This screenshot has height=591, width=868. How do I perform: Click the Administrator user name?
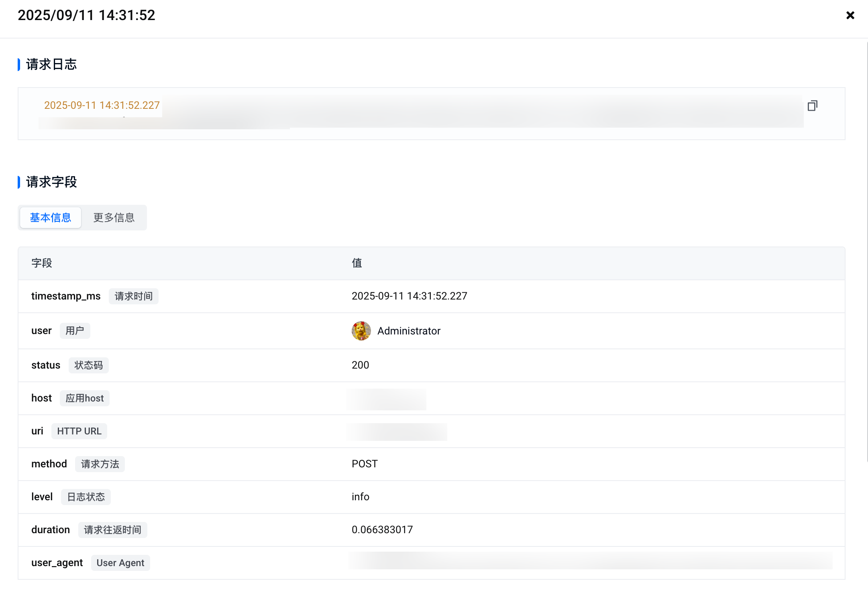click(409, 331)
